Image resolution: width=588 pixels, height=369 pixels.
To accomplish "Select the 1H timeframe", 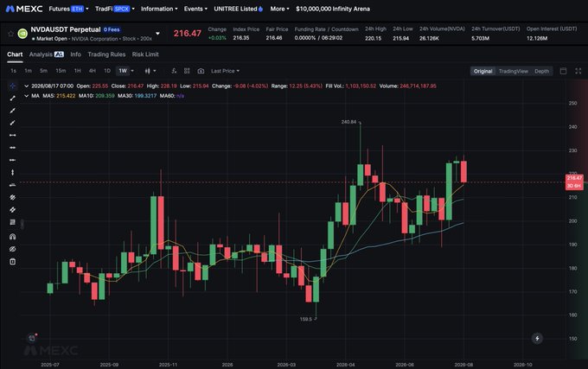I will (x=77, y=71).
